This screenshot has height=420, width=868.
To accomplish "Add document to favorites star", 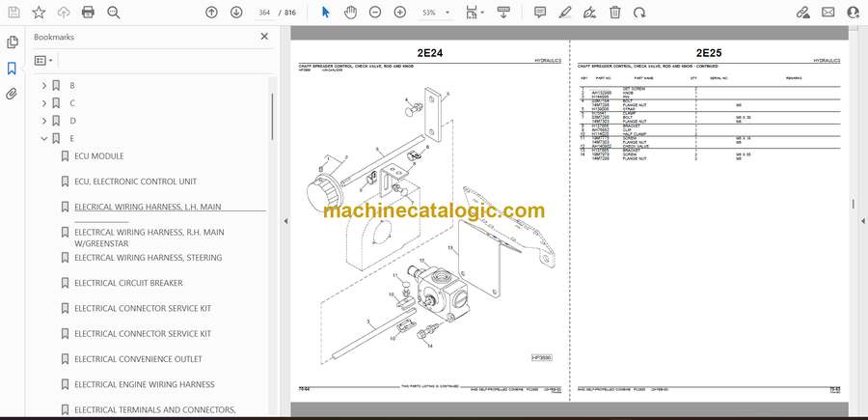I will (x=39, y=13).
